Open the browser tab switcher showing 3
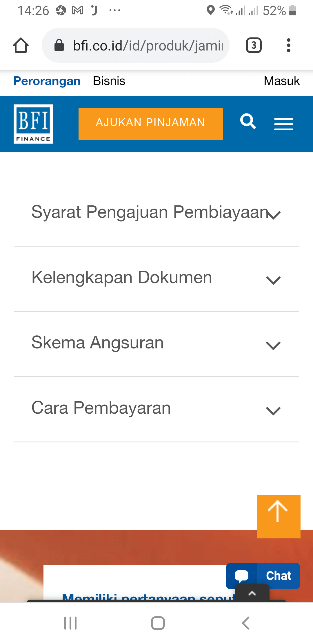 click(x=253, y=45)
